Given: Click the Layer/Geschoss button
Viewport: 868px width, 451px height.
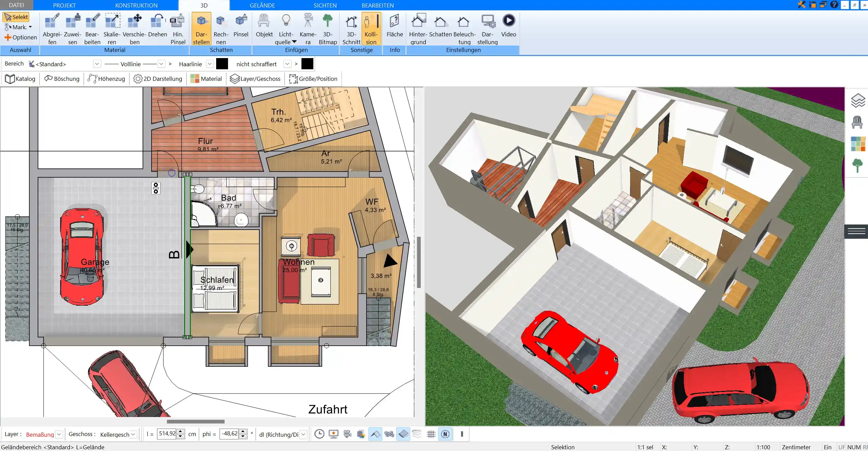Looking at the screenshot, I should click(x=255, y=79).
